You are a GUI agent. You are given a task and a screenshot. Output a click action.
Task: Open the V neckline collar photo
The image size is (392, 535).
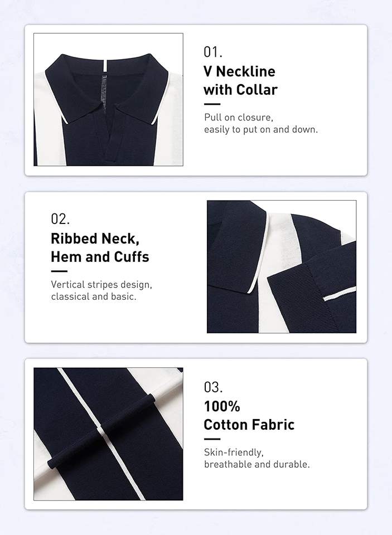pos(108,99)
